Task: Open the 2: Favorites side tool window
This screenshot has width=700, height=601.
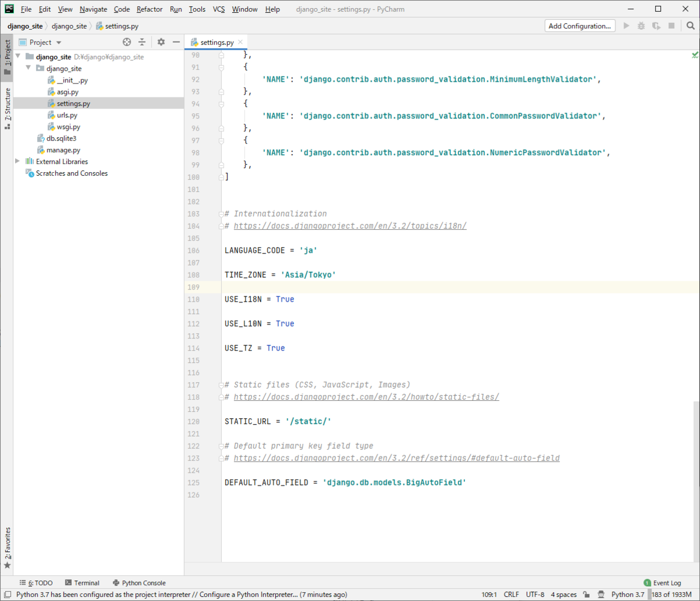Action: (x=7, y=548)
